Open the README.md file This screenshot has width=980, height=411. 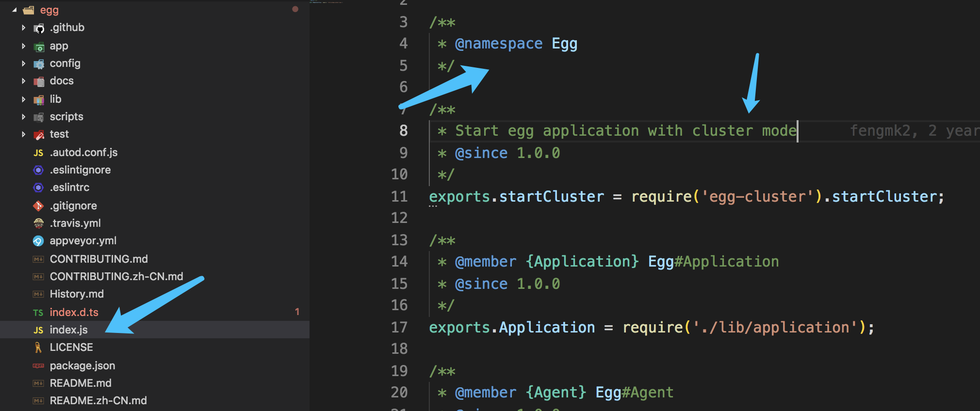[x=81, y=383]
